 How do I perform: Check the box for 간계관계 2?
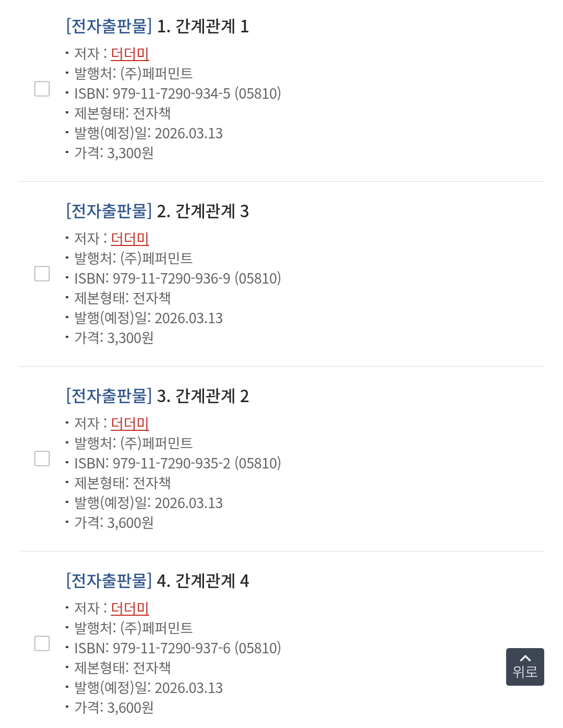point(42,459)
